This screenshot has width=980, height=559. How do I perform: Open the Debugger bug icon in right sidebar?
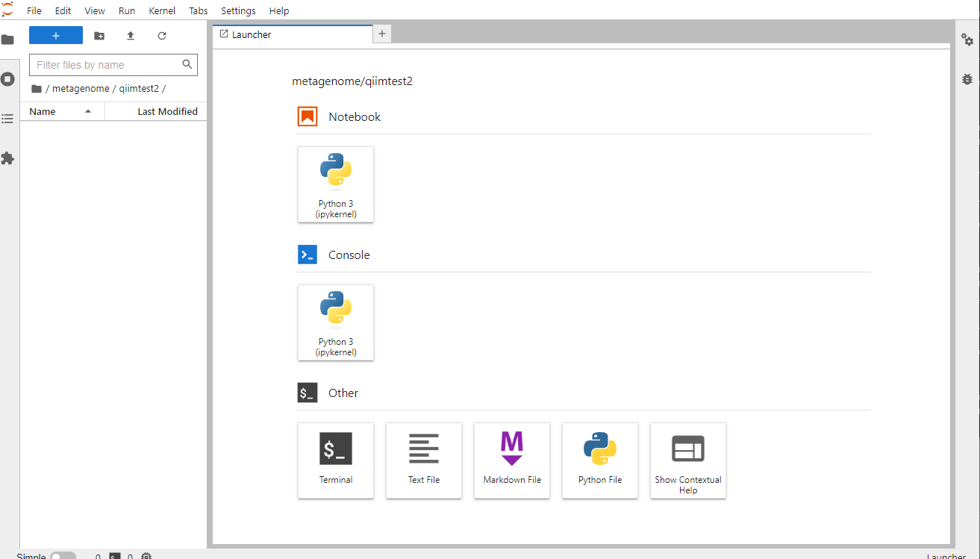(x=967, y=78)
